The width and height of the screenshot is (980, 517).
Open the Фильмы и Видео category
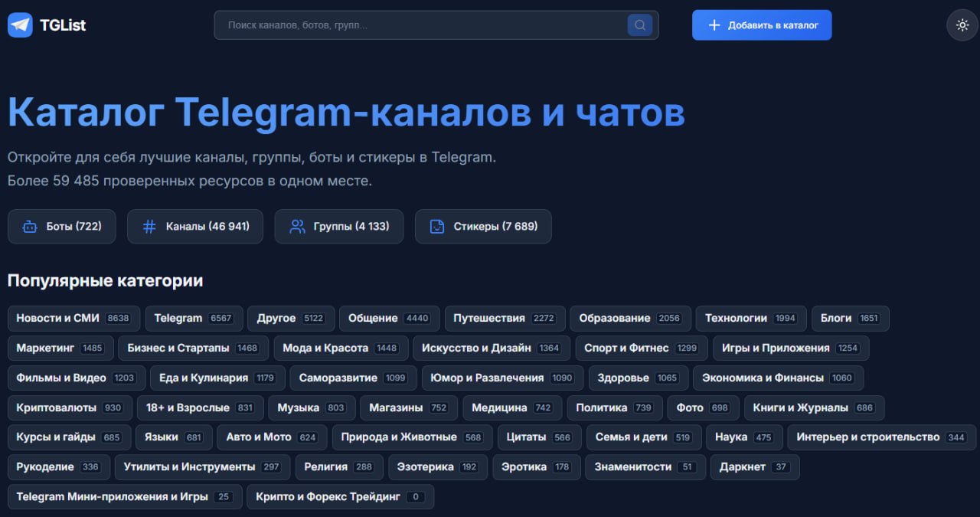76,378
